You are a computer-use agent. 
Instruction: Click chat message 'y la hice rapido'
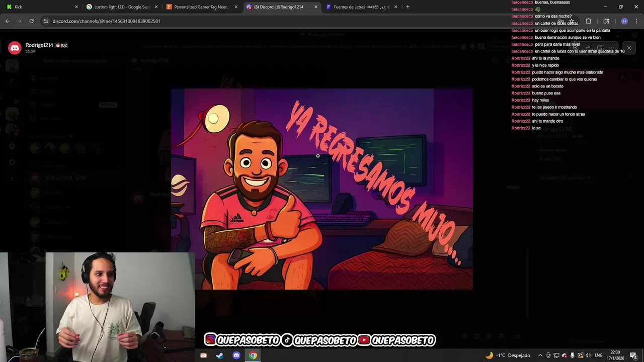click(545, 65)
